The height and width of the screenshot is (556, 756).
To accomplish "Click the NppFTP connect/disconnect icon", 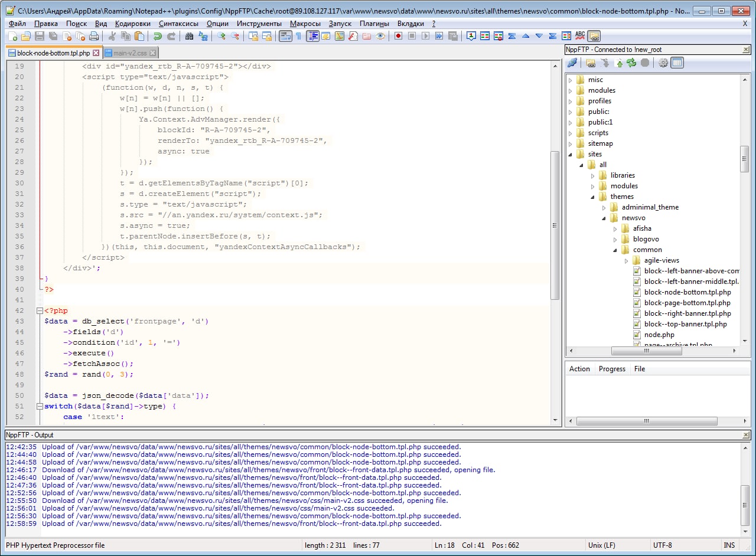I will (572, 63).
